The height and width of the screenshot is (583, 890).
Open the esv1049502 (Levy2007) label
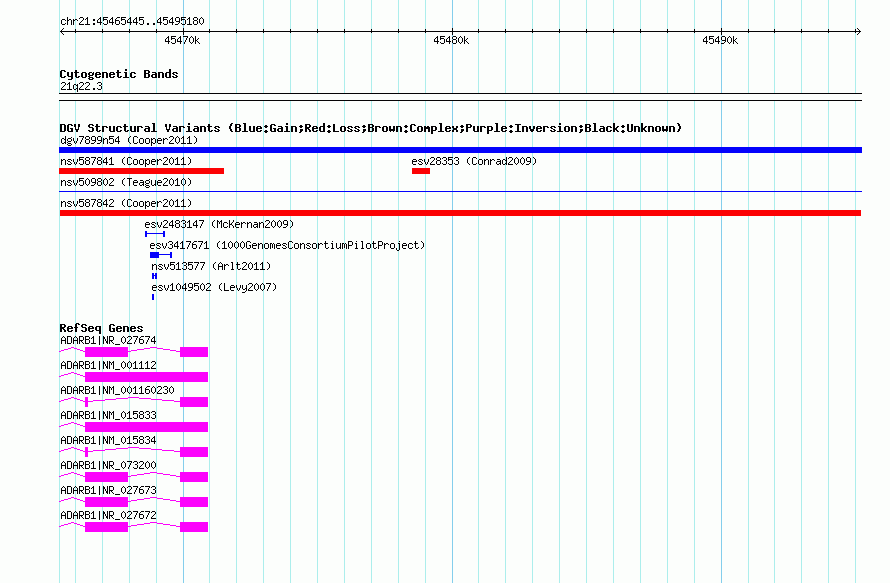coord(214,287)
